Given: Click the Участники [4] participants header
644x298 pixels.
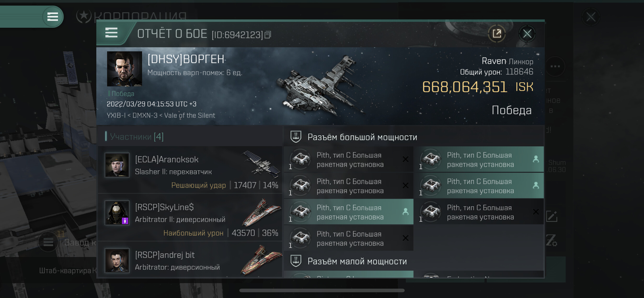Looking at the screenshot, I should (137, 137).
